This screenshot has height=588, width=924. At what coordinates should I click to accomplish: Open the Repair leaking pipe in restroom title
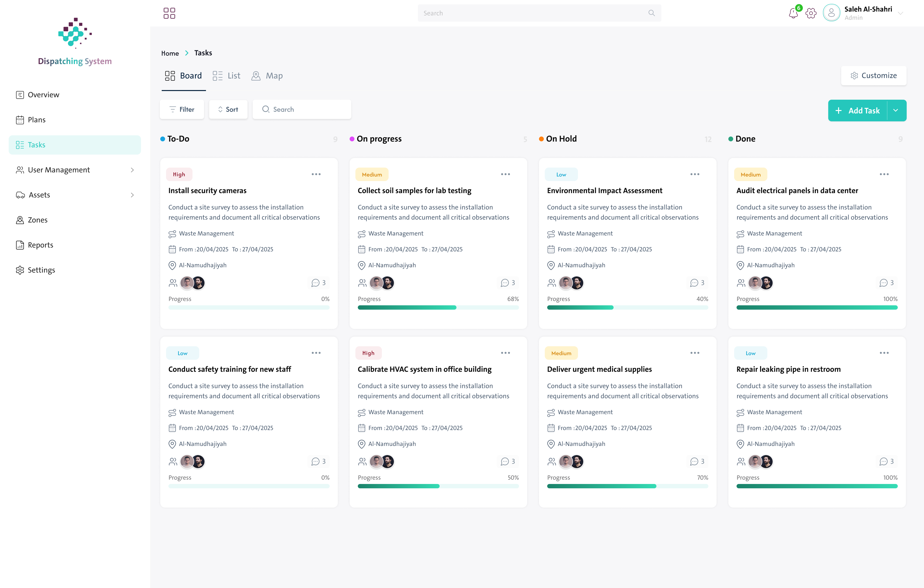pos(789,369)
